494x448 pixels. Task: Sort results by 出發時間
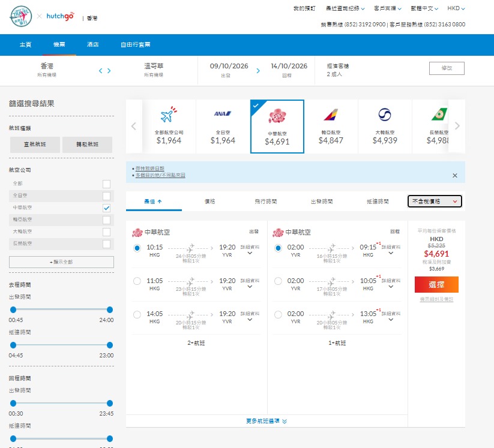pyautogui.click(x=322, y=202)
